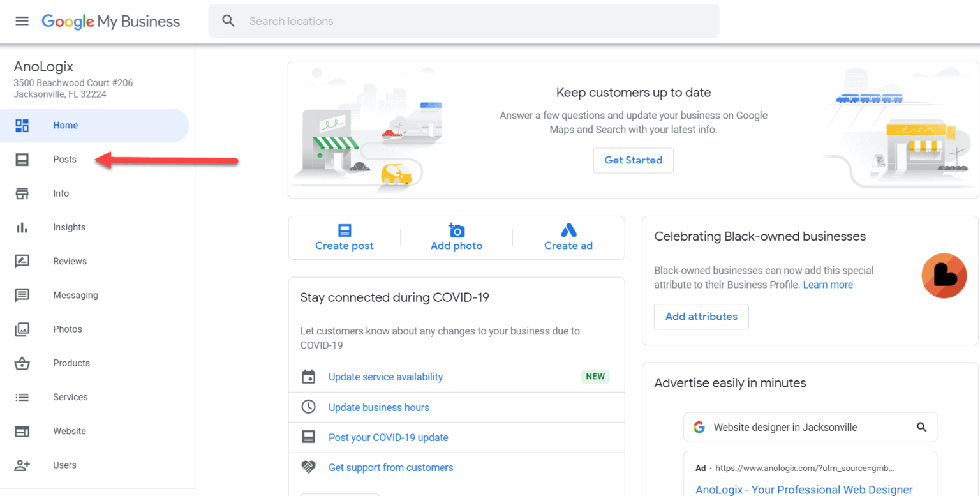This screenshot has width=980, height=496.
Task: Click the Products basket icon
Action: click(x=22, y=363)
